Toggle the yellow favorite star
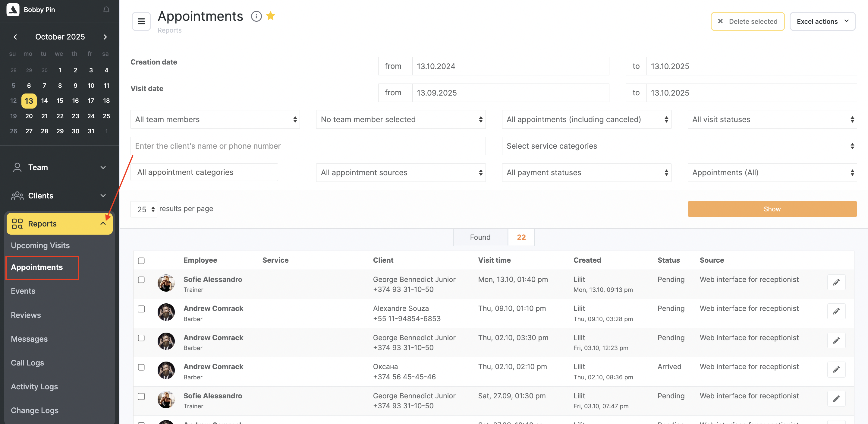Viewport: 868px width, 424px height. [x=271, y=16]
